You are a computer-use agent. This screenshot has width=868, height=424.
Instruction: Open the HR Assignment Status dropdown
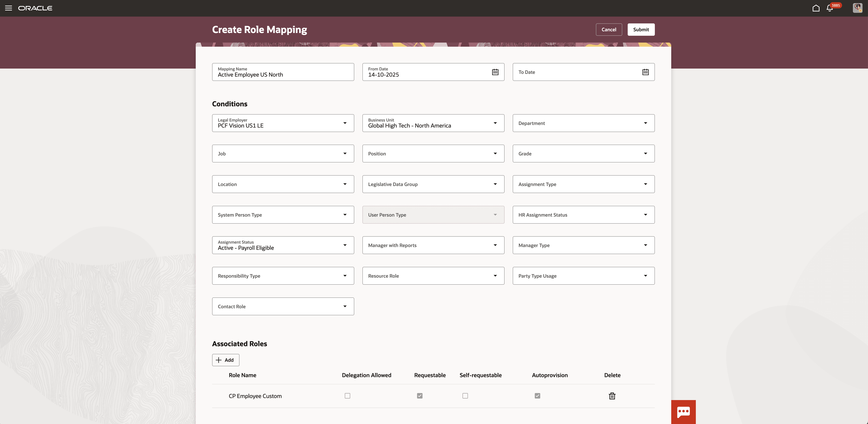click(x=646, y=215)
